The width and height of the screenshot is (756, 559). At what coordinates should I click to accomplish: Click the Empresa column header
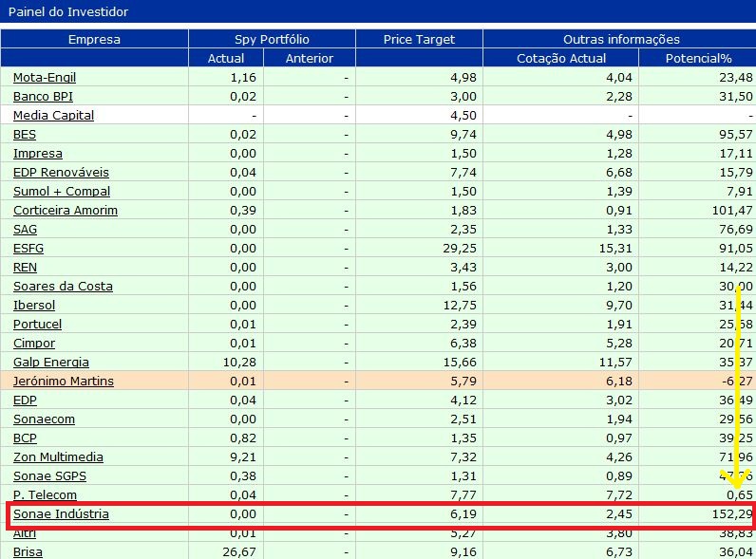(x=94, y=39)
